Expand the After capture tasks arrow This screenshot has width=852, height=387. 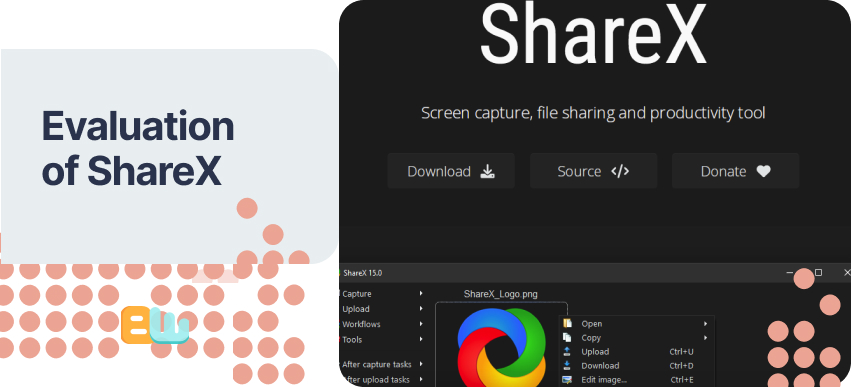421,364
